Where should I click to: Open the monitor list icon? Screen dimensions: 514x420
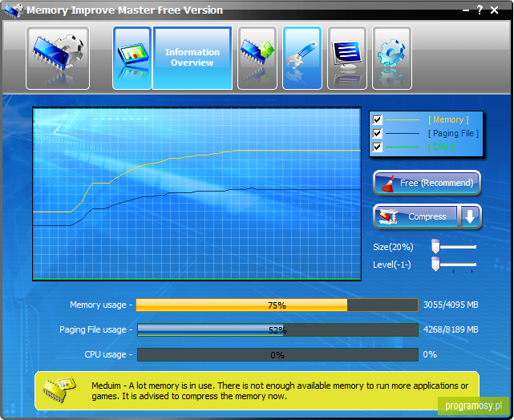point(347,58)
